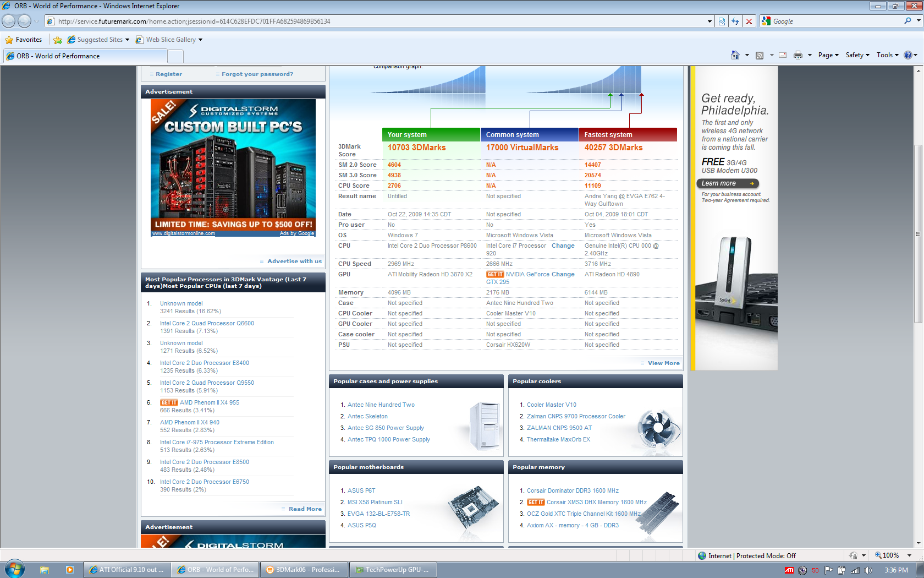Click the ATI tray icon
The width and height of the screenshot is (924, 578).
tap(789, 570)
